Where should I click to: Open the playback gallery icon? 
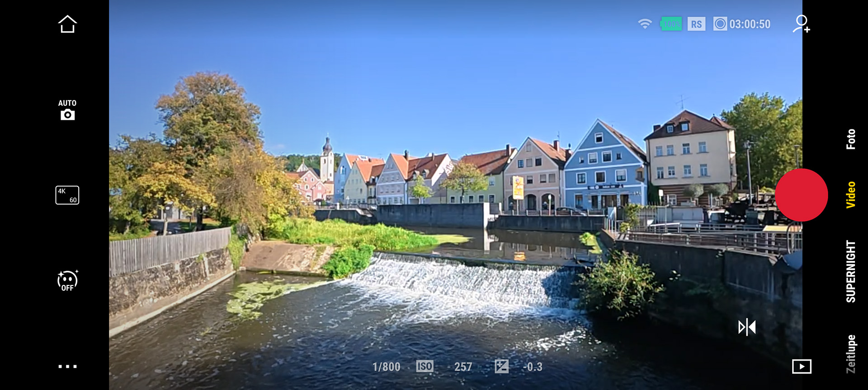click(x=802, y=366)
